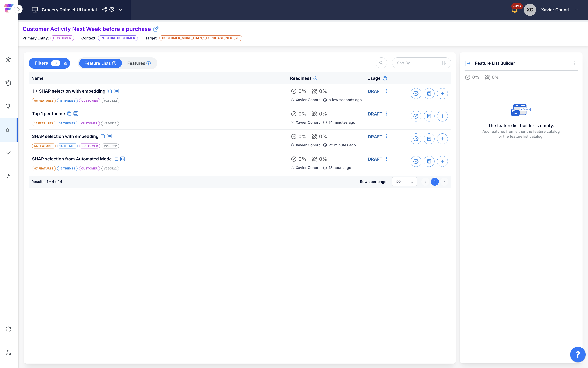The height and width of the screenshot is (368, 588).
Task: Click the ID icon beside SHAP selection with embedding
Action: [109, 136]
